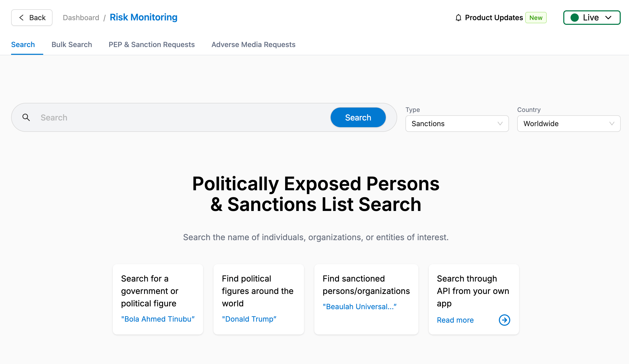This screenshot has height=364, width=629.
Task: Click the Bola Ahmed Tinubu example link
Action: (158, 319)
